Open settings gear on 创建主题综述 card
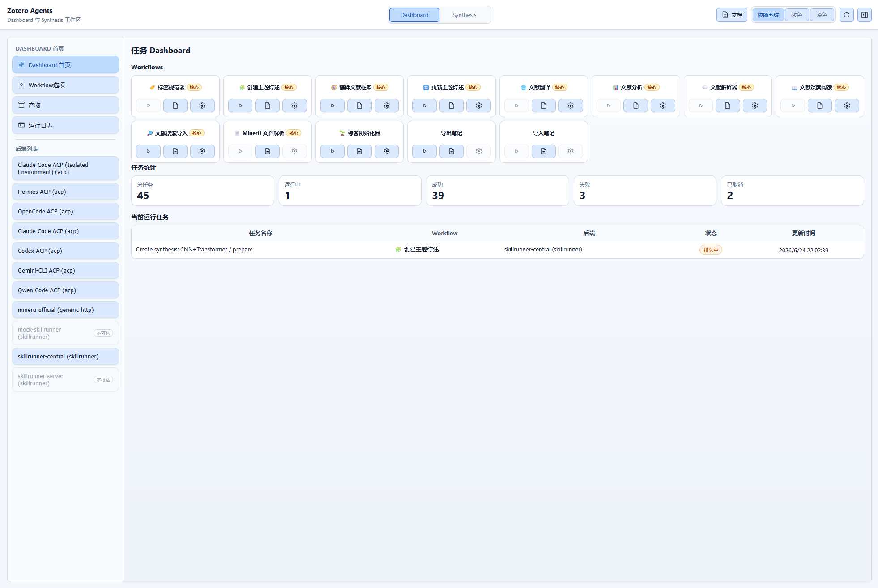 pyautogui.click(x=294, y=106)
